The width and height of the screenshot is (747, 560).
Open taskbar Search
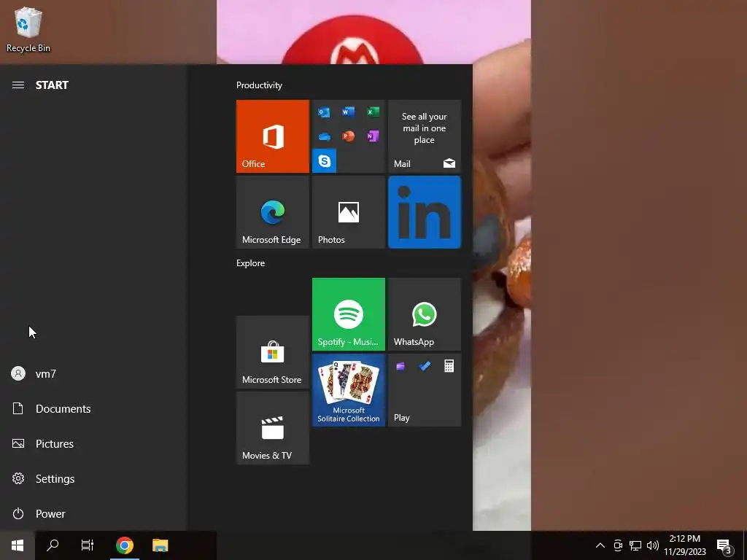pyautogui.click(x=53, y=545)
